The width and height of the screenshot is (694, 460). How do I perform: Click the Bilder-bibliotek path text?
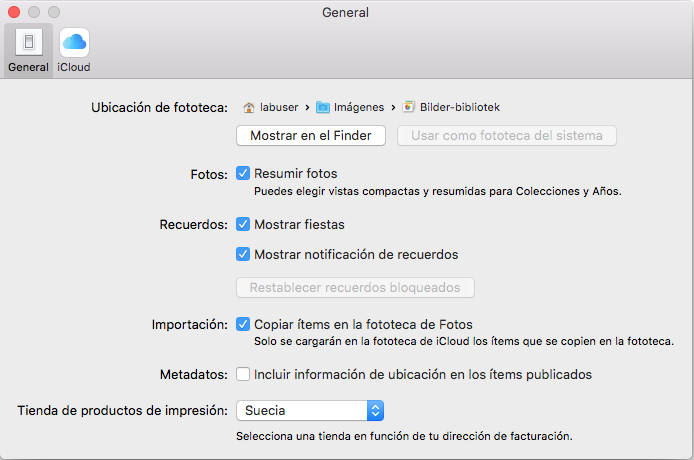[x=458, y=107]
